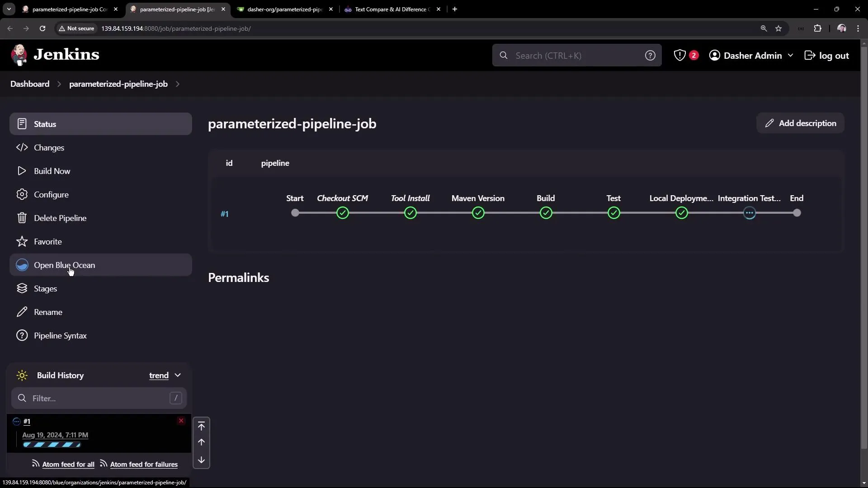This screenshot has height=488, width=868.
Task: Open the browser tab list chevron
Action: point(9,9)
